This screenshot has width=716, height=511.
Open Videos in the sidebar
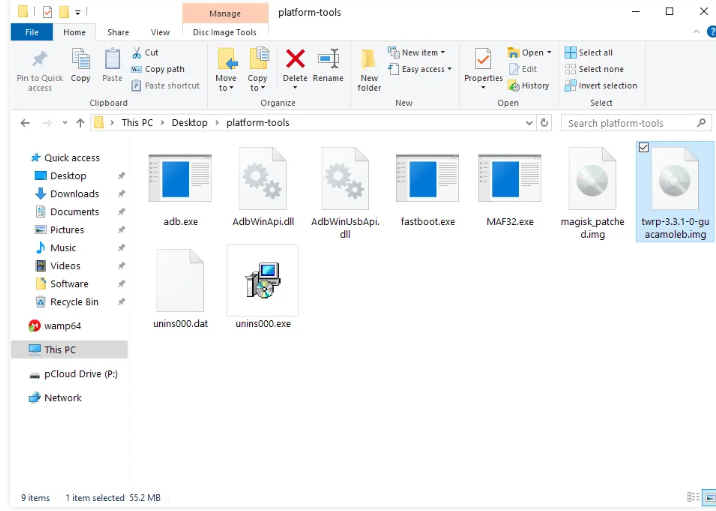[65, 266]
